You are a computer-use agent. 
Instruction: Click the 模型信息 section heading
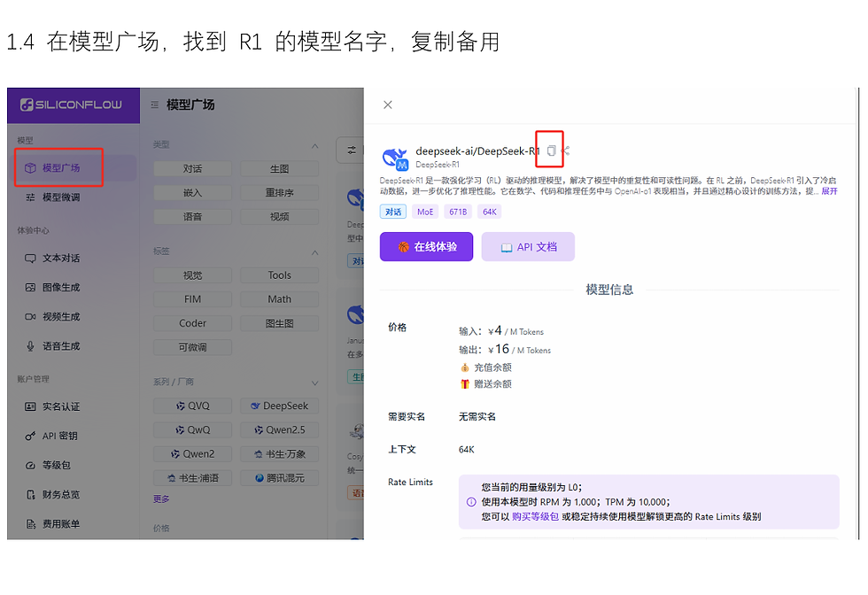tap(609, 290)
